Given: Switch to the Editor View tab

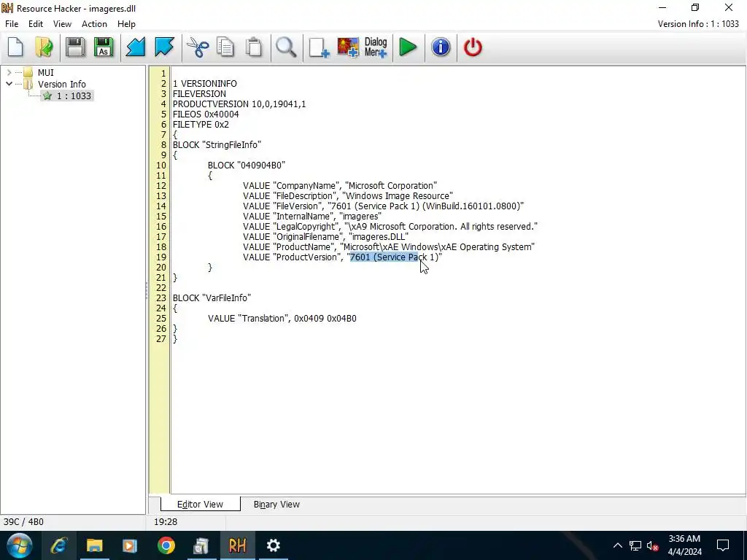Looking at the screenshot, I should (x=200, y=505).
